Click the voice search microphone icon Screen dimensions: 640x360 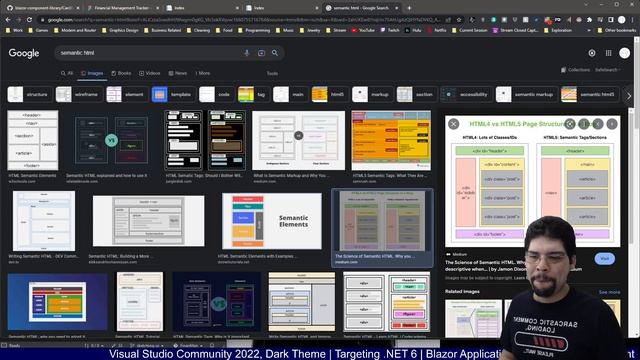pos(247,53)
